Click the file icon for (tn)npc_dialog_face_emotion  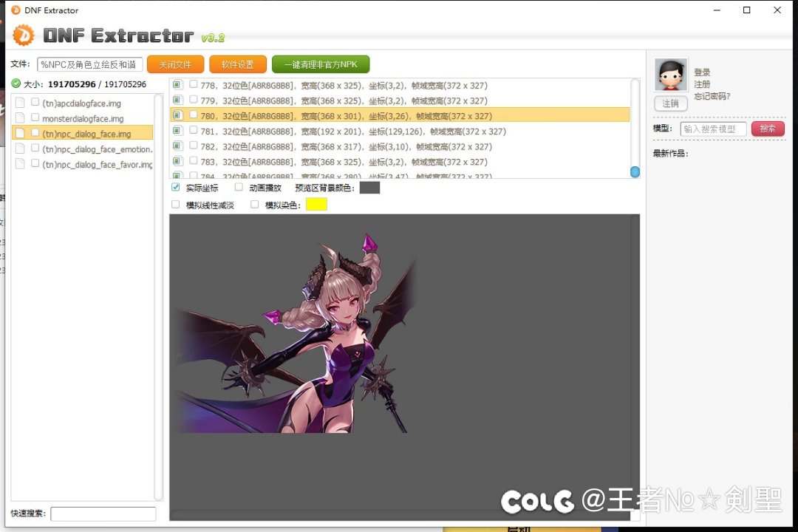pos(20,149)
